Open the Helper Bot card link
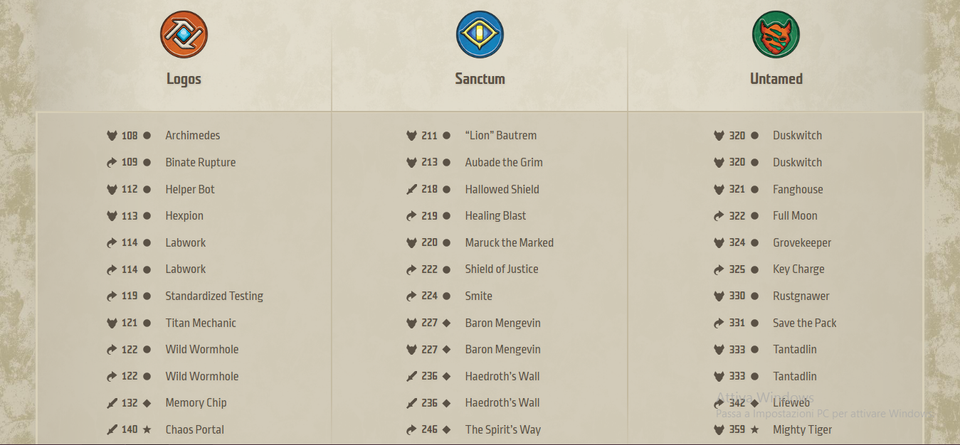 [x=190, y=190]
